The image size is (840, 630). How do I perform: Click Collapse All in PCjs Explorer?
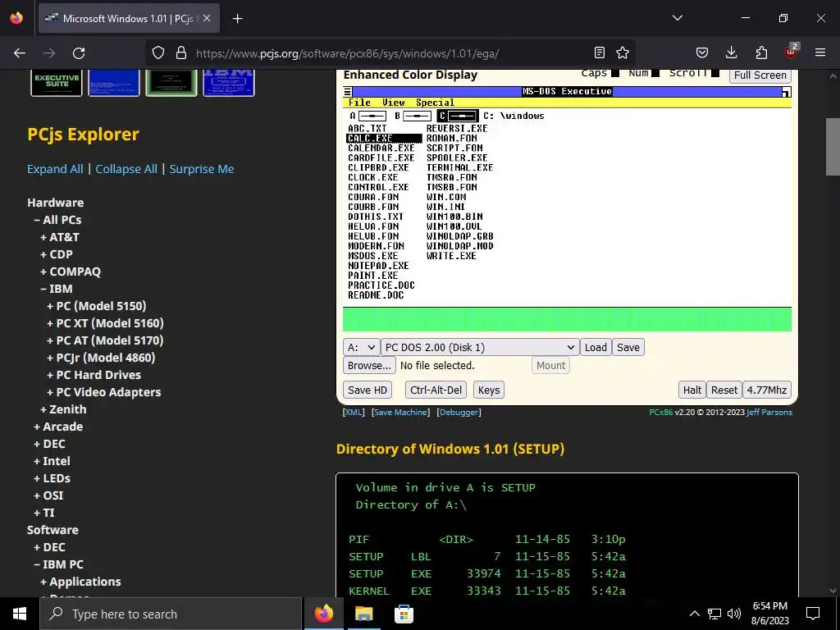[x=126, y=169]
